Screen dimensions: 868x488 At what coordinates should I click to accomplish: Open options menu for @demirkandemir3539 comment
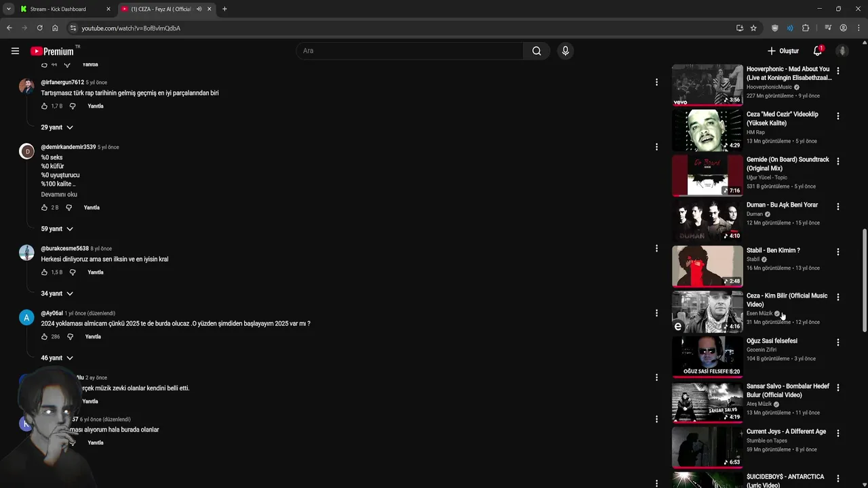[656, 146]
